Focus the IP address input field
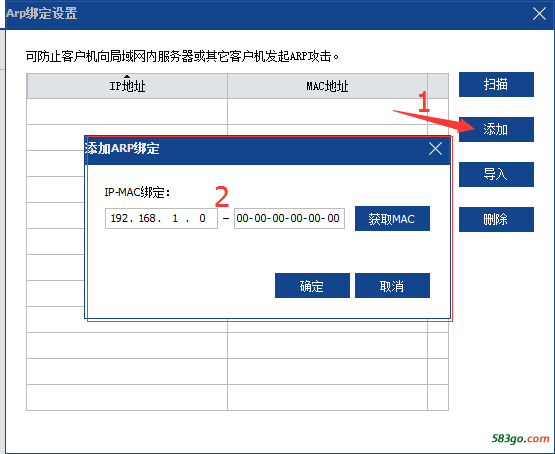This screenshot has width=555, height=454. pyautogui.click(x=161, y=218)
